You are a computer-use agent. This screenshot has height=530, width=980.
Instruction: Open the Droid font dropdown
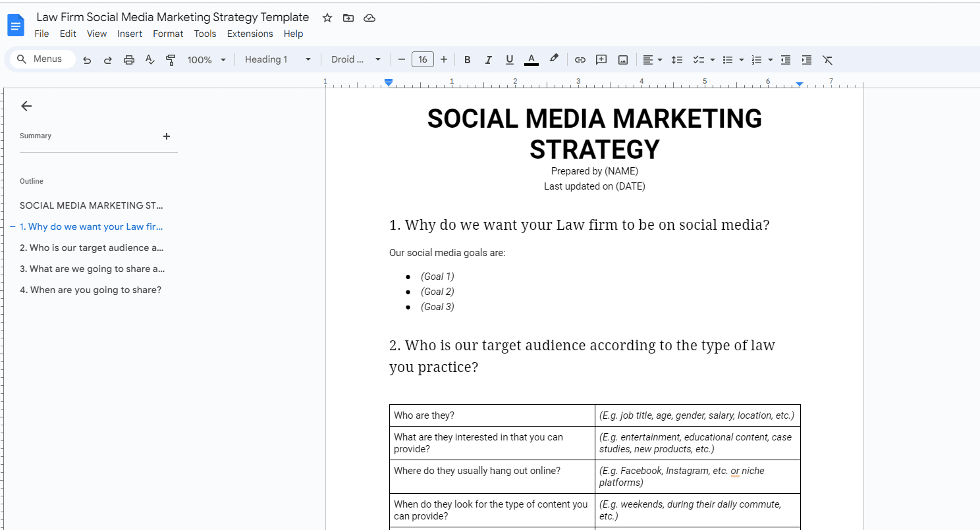pyautogui.click(x=356, y=60)
